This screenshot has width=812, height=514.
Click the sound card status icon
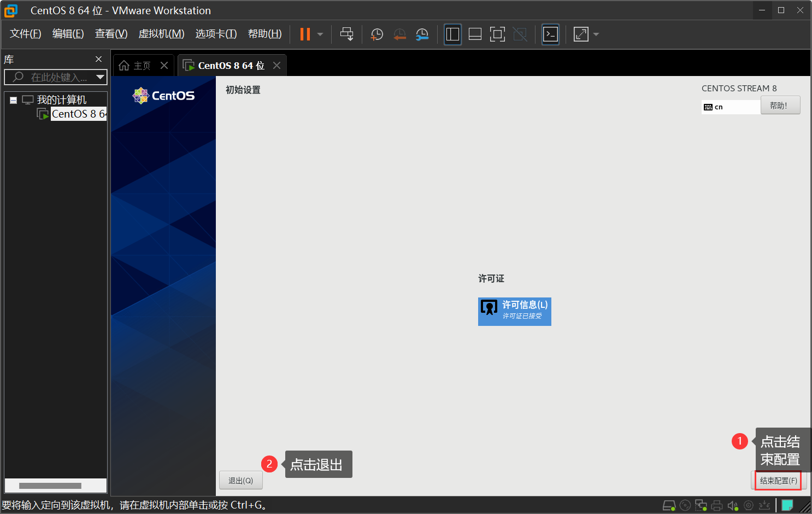(733, 505)
